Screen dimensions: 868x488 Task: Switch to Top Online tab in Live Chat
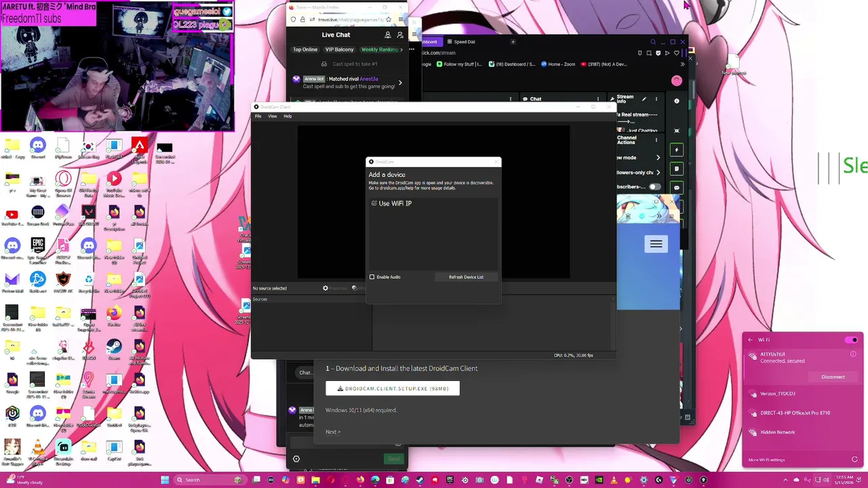[305, 49]
